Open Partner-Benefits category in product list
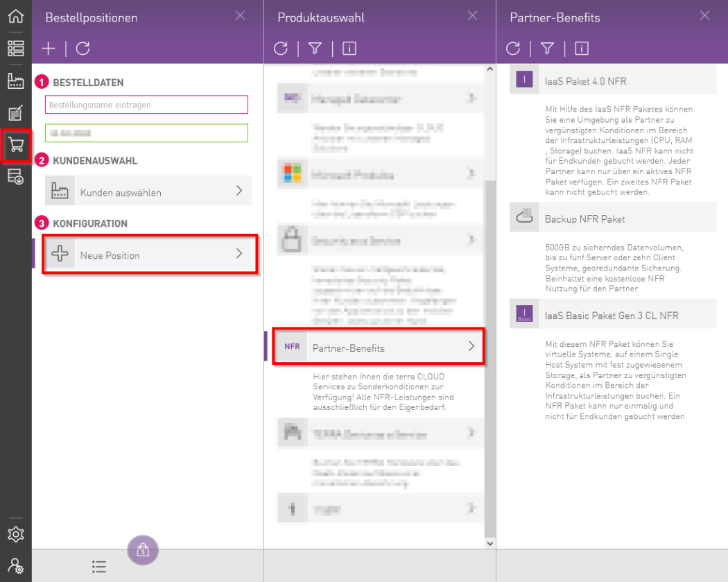728x582 pixels. 378,347
